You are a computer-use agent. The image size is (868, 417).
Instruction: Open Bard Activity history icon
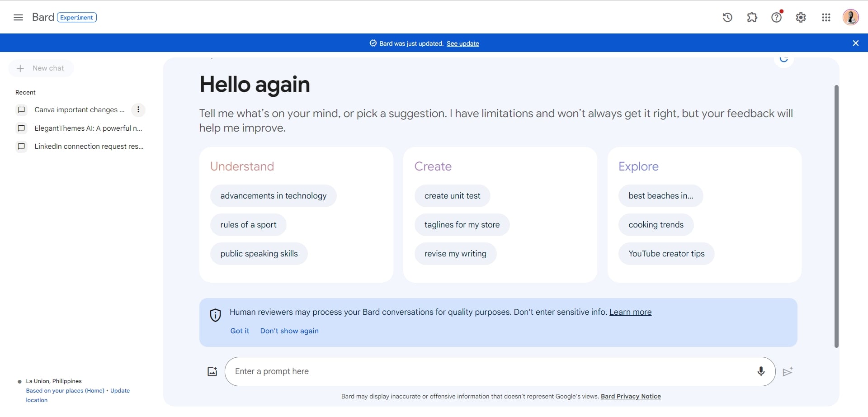727,18
